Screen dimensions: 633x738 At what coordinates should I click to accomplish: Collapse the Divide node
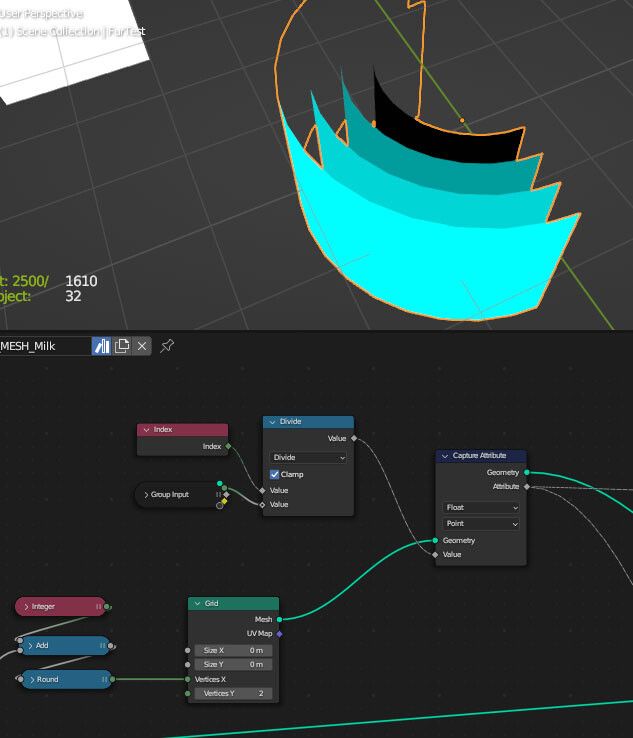(x=272, y=422)
